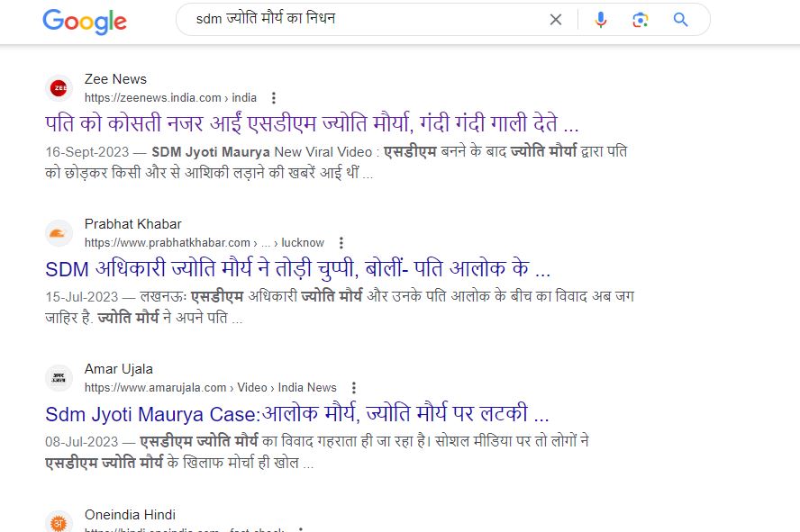Open the Prabhat Khabar SDM headline link

coord(297,268)
